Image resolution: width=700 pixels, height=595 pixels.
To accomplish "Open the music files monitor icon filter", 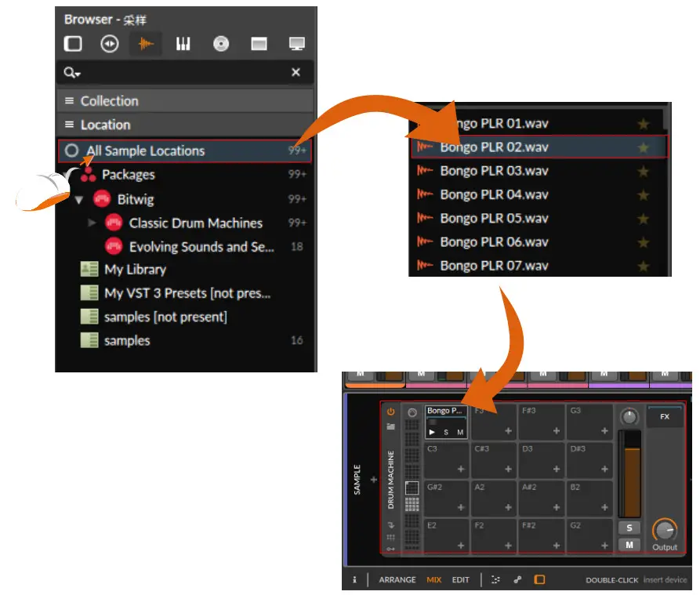I will pos(296,44).
